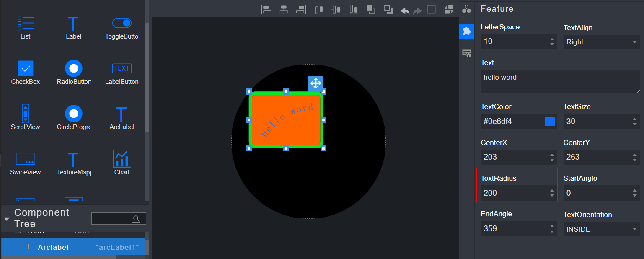
Task: Click the align left toolbar icon
Action: click(266, 10)
